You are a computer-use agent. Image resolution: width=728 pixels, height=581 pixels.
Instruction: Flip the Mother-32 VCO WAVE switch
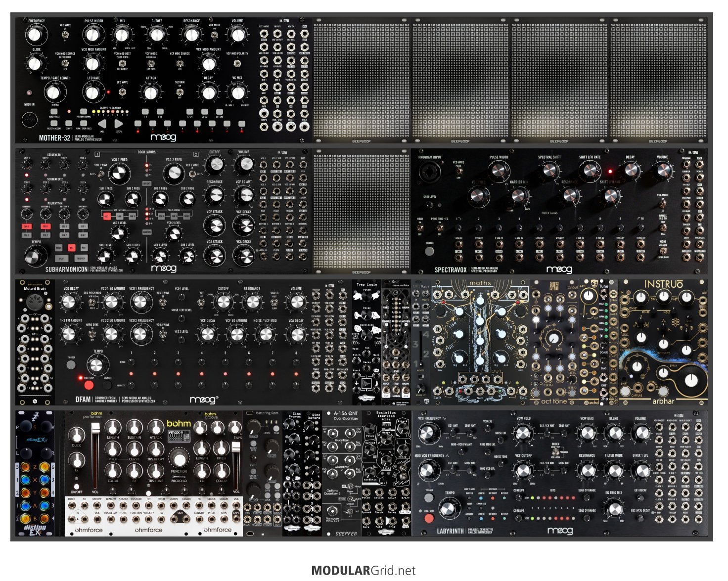[66, 34]
